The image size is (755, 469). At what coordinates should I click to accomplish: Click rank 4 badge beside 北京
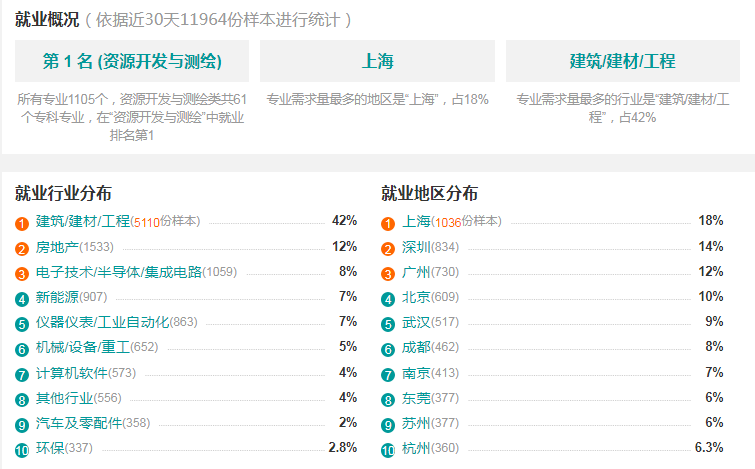point(388,299)
